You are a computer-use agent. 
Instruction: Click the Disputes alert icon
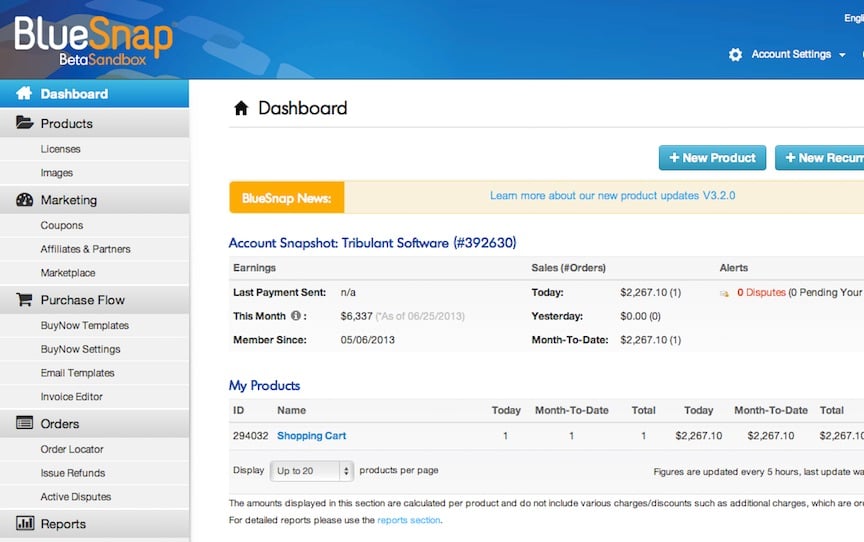tap(725, 293)
